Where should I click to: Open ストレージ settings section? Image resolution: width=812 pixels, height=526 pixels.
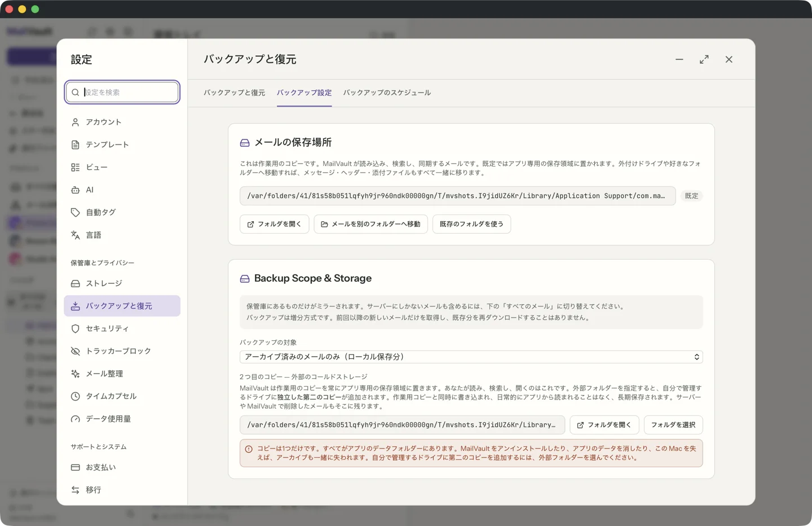pyautogui.click(x=122, y=283)
